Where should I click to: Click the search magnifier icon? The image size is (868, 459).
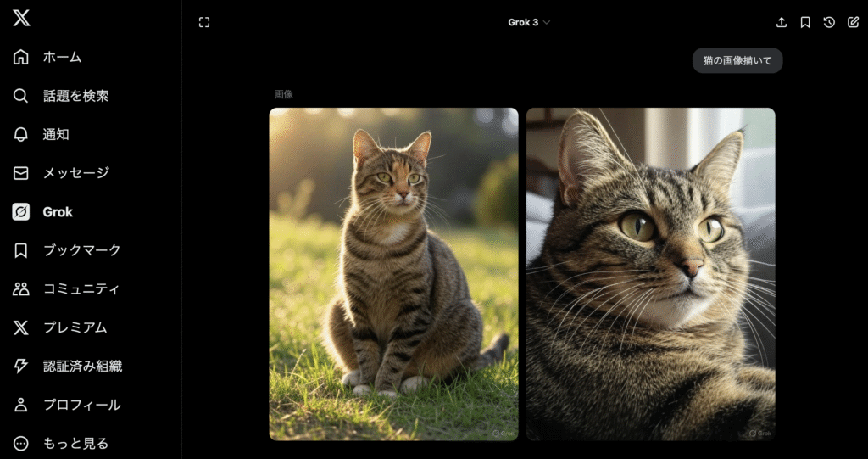20,96
